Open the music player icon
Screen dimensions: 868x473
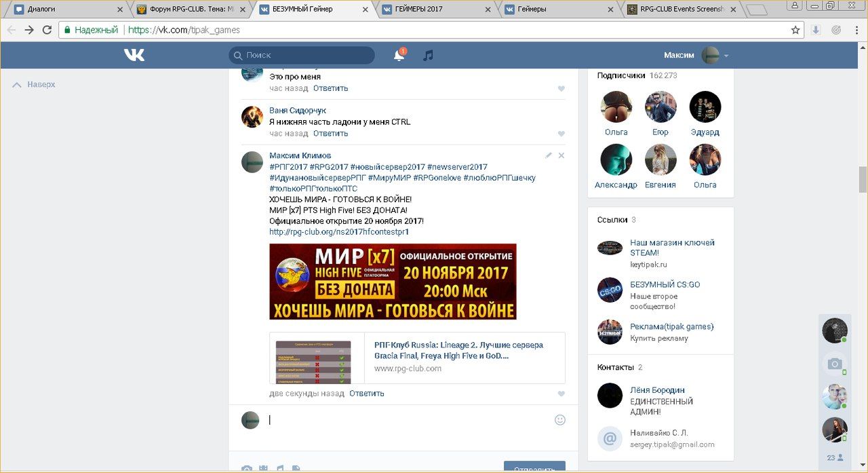(x=428, y=56)
